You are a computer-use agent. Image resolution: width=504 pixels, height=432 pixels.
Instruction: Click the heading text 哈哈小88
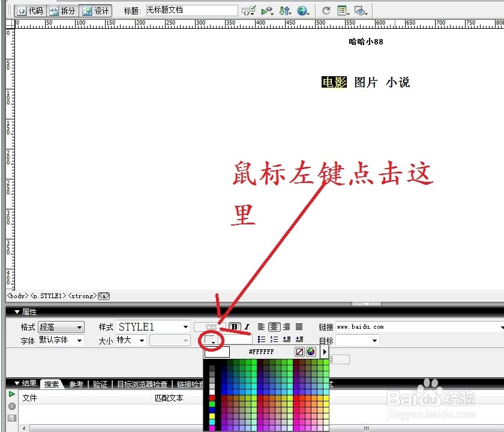(366, 41)
